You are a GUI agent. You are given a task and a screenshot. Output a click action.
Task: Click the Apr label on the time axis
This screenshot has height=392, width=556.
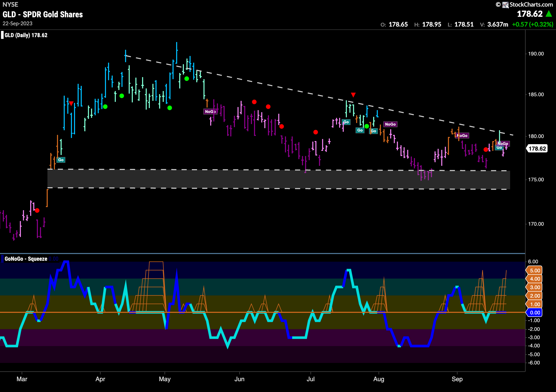pos(100,379)
